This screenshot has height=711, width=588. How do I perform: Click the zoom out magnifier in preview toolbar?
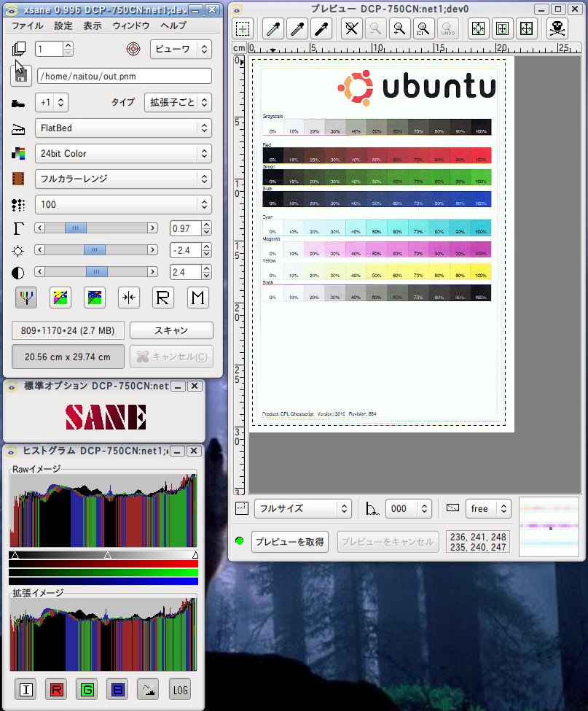click(x=375, y=29)
